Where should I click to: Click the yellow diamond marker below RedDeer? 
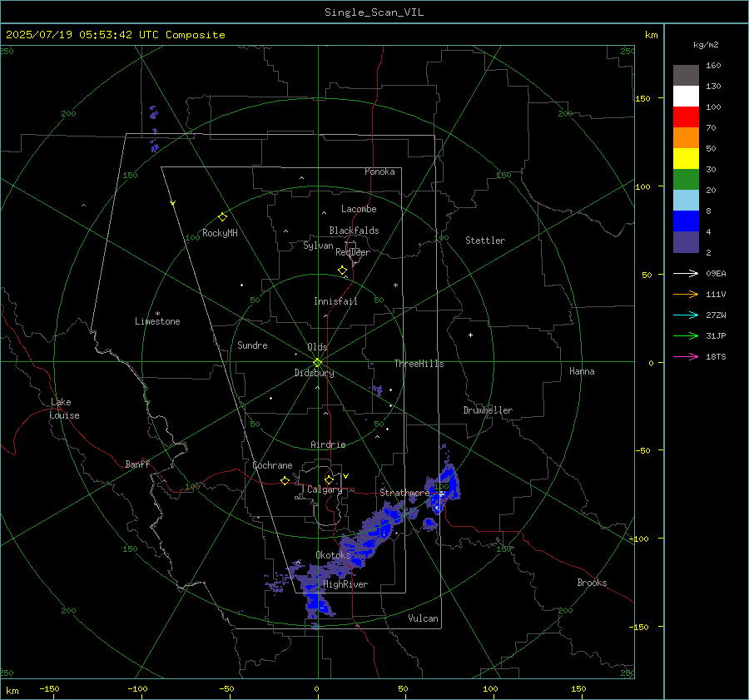point(342,271)
